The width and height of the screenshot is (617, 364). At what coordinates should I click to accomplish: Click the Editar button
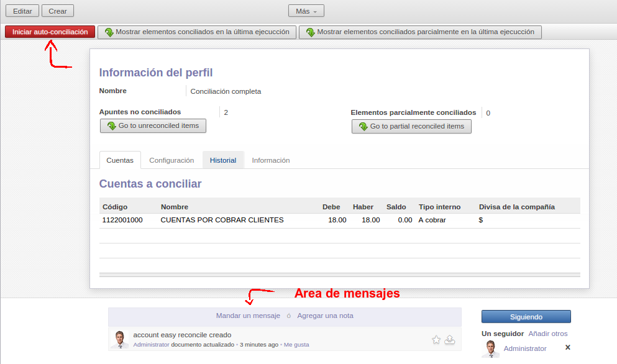22,11
